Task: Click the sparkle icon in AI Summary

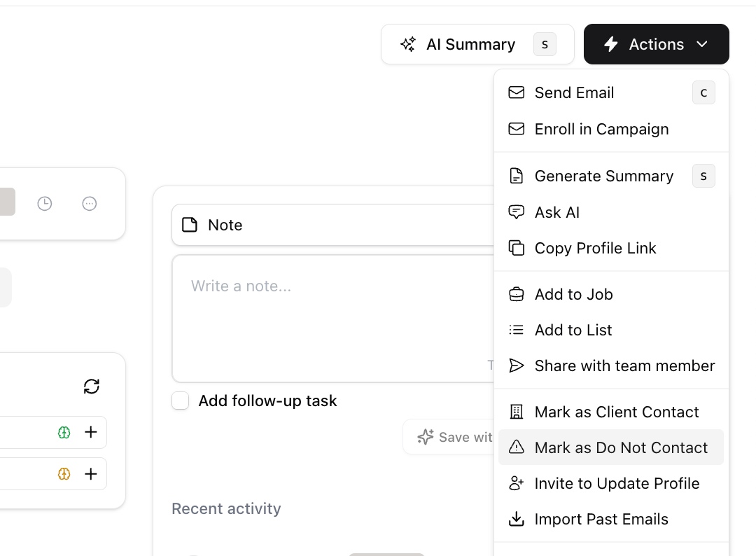Action: (408, 44)
